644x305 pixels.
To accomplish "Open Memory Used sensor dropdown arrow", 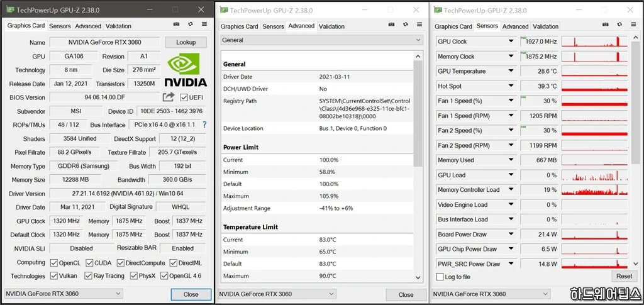I will point(511,160).
